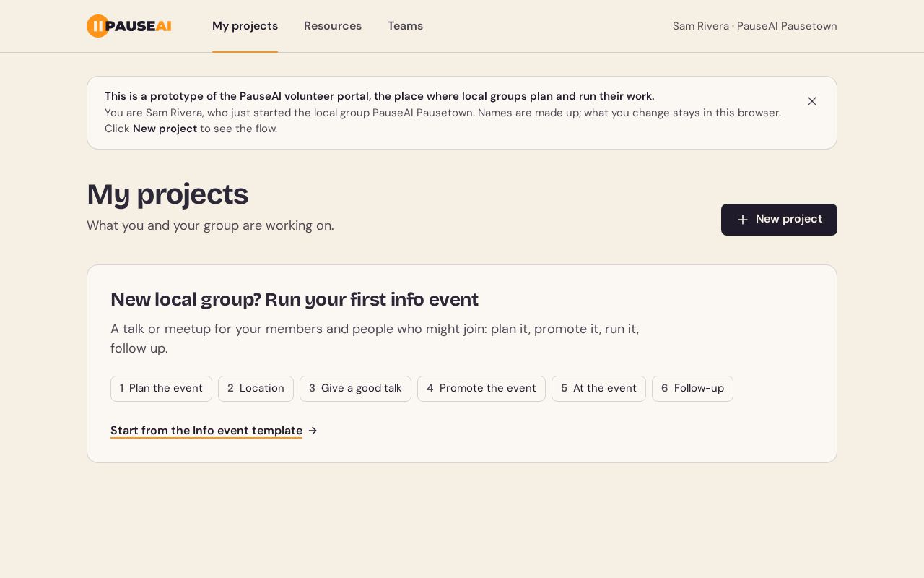Click the My projects page heading
The height and width of the screenshot is (578, 924).
click(167, 194)
